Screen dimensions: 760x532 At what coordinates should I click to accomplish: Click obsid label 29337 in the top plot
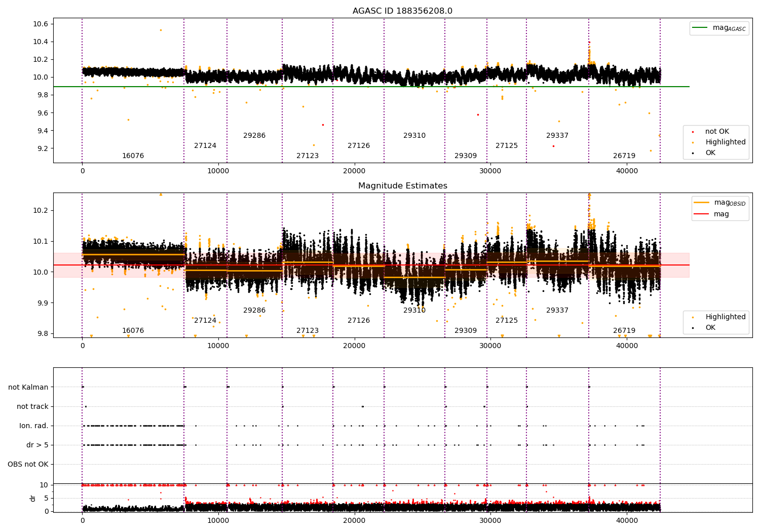[557, 136]
